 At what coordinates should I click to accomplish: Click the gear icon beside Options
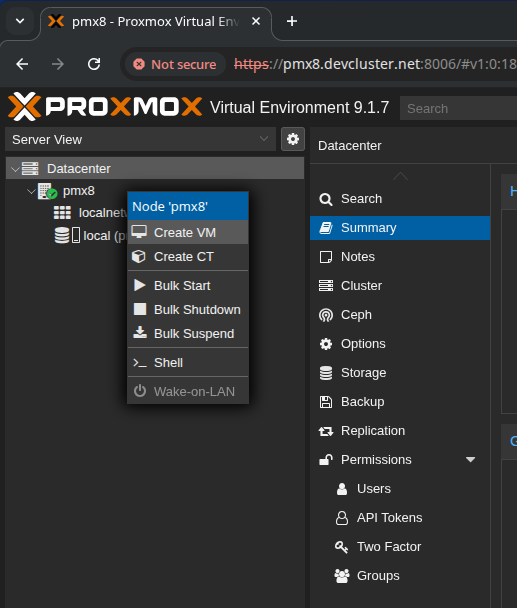point(326,344)
